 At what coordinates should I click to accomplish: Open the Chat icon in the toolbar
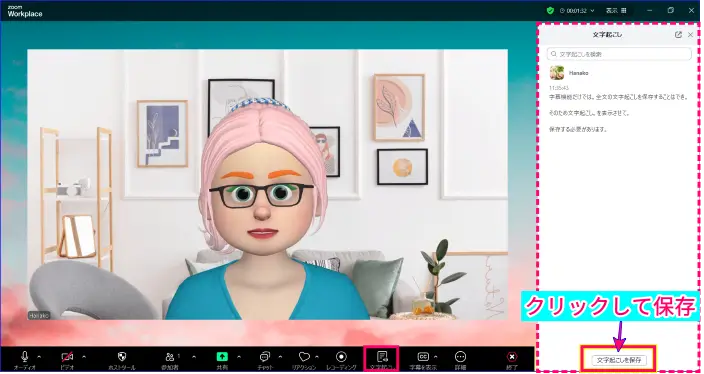[265, 356]
